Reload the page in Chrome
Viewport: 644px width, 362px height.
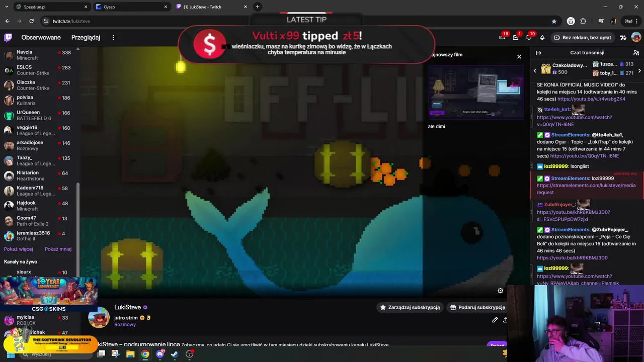pos(31,21)
